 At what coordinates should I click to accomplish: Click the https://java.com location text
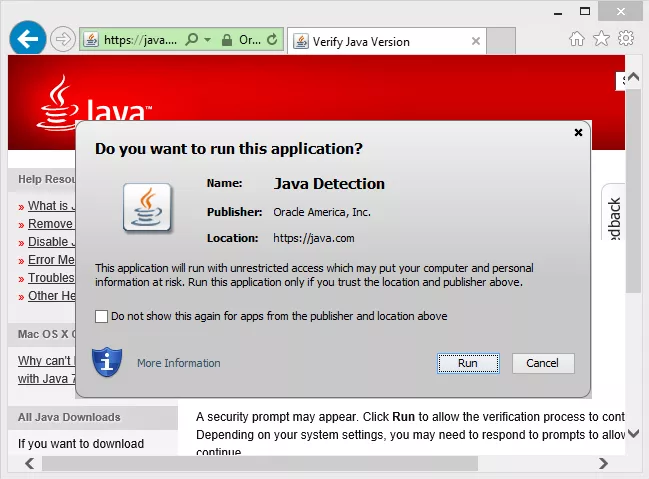click(x=314, y=238)
